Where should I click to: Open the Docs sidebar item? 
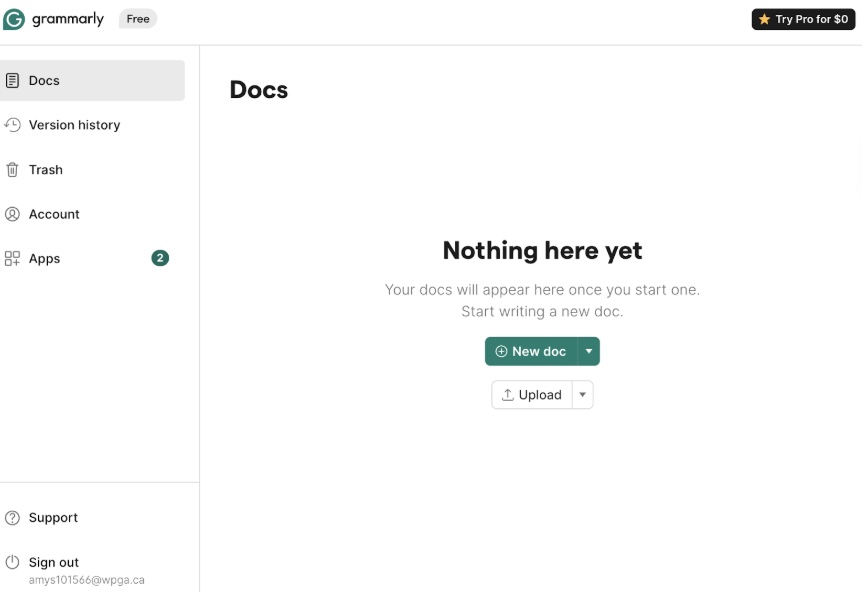click(92, 80)
